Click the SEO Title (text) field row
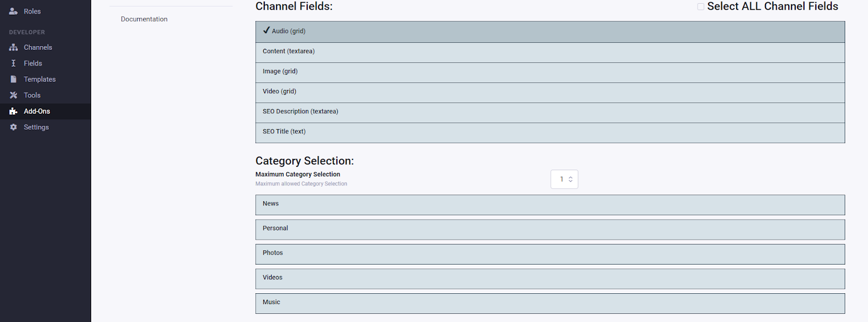 coord(550,132)
